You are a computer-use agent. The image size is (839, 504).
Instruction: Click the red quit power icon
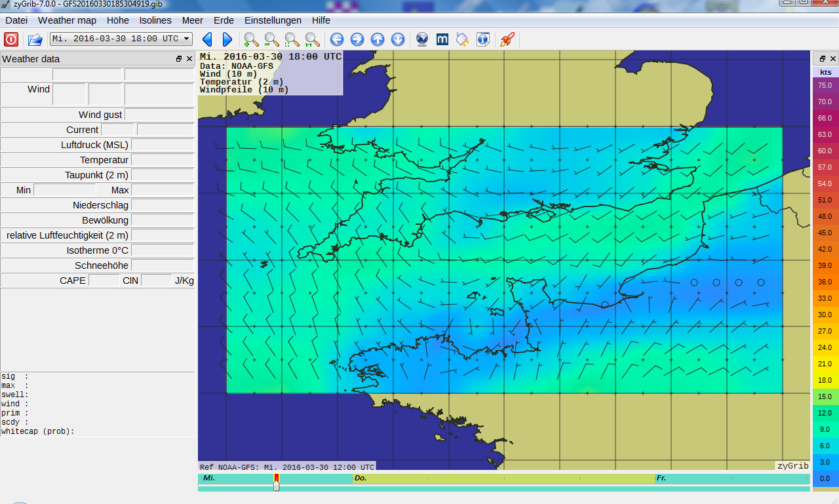(11, 39)
